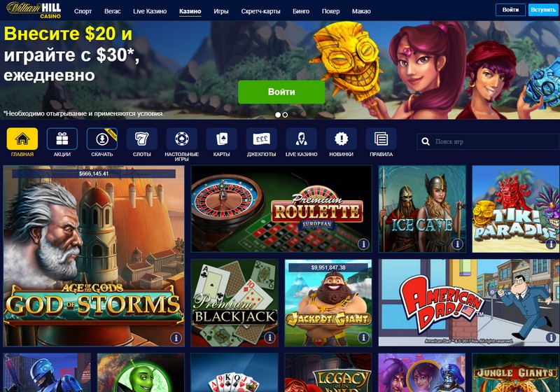Show info for God of Storms
Image resolution: width=560 pixels, height=392 pixels.
pyautogui.click(x=176, y=337)
